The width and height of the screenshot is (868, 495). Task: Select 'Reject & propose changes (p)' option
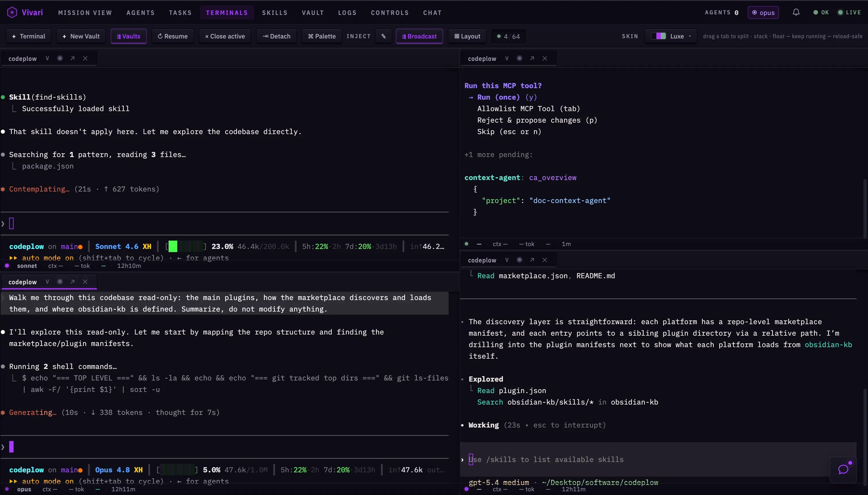pos(537,120)
